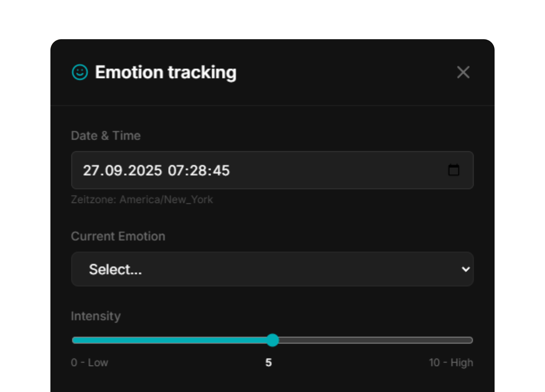The height and width of the screenshot is (392, 545).
Task: Click the bold 5 value below the slider
Action: coord(269,362)
